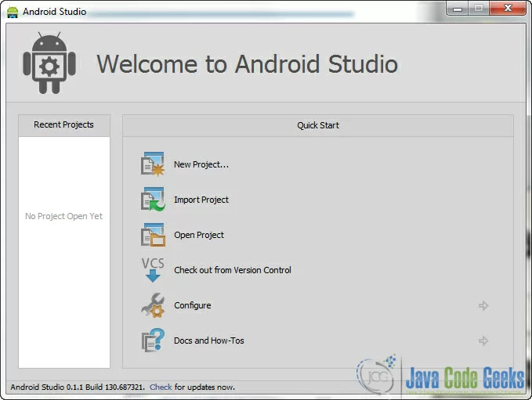Click the Android Studio title bar icon

[x=13, y=12]
